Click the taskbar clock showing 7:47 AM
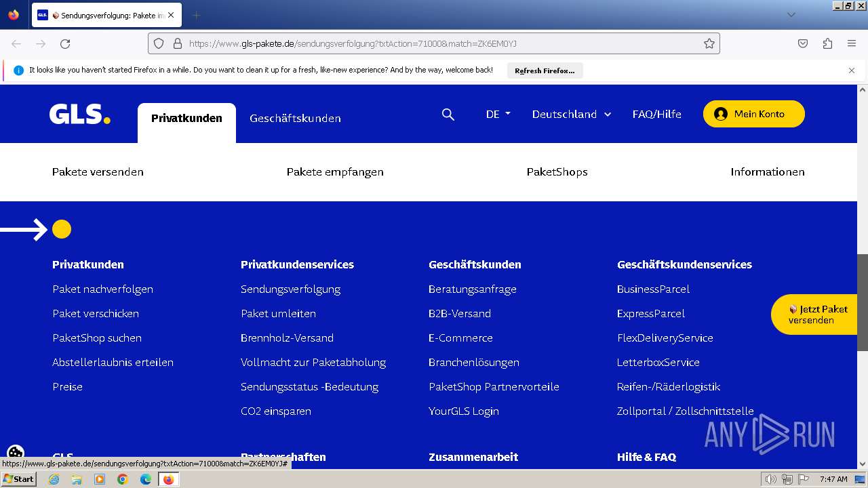 (x=833, y=479)
